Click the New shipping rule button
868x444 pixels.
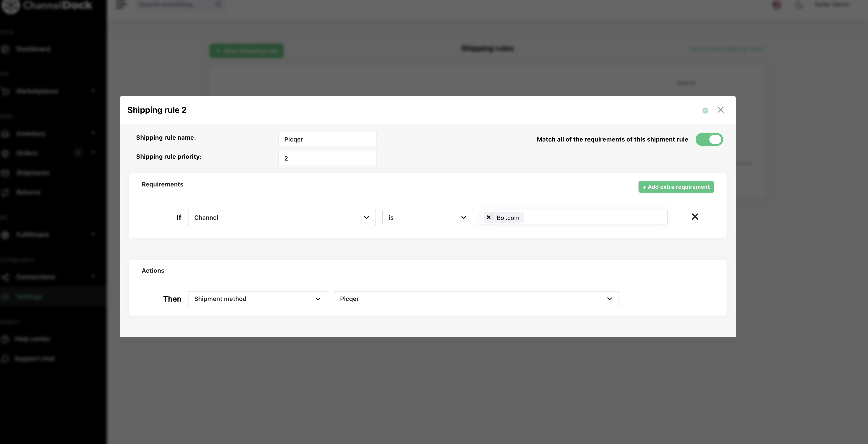pos(246,51)
